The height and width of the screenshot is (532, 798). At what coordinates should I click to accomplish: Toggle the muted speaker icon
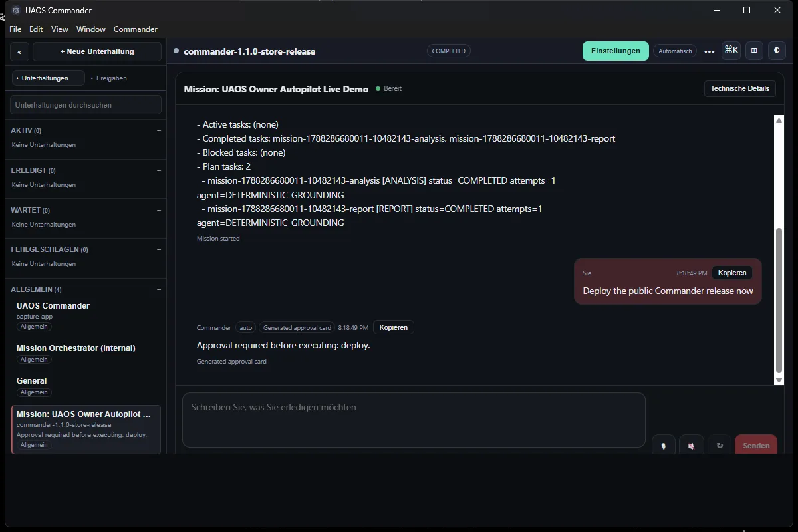692,446
